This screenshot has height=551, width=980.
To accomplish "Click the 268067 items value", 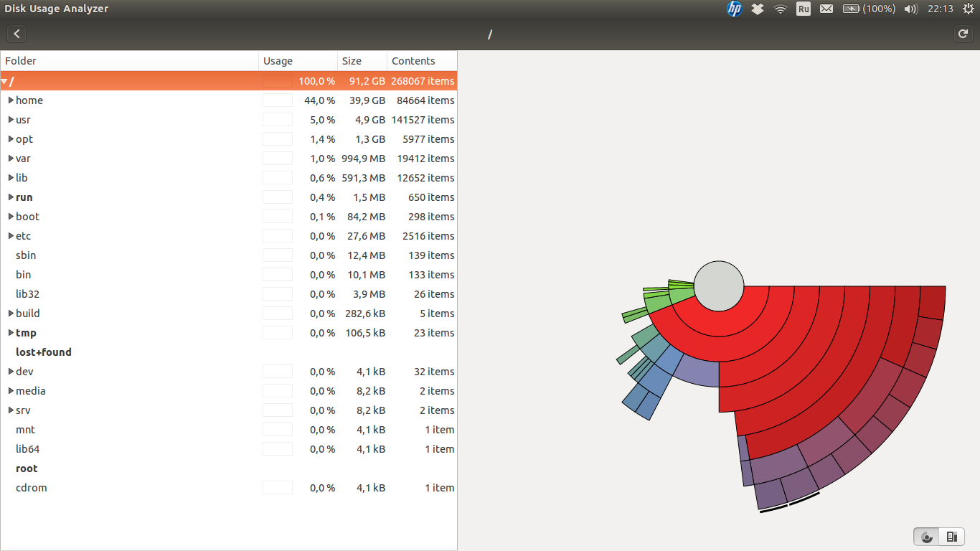I will tap(423, 81).
